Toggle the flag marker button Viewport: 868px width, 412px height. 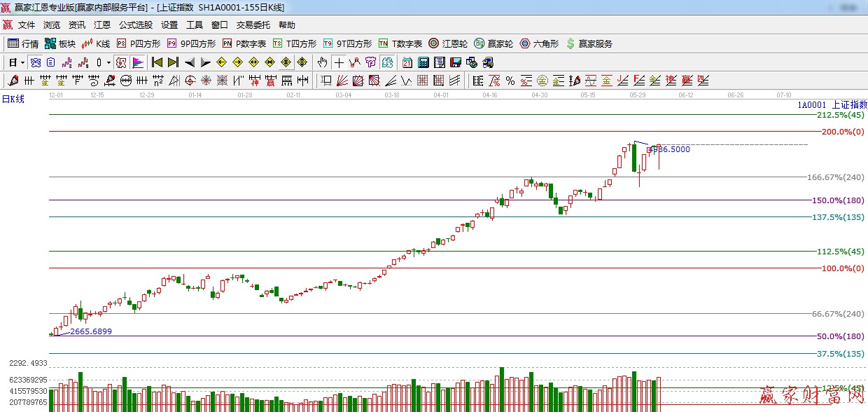coord(137,62)
